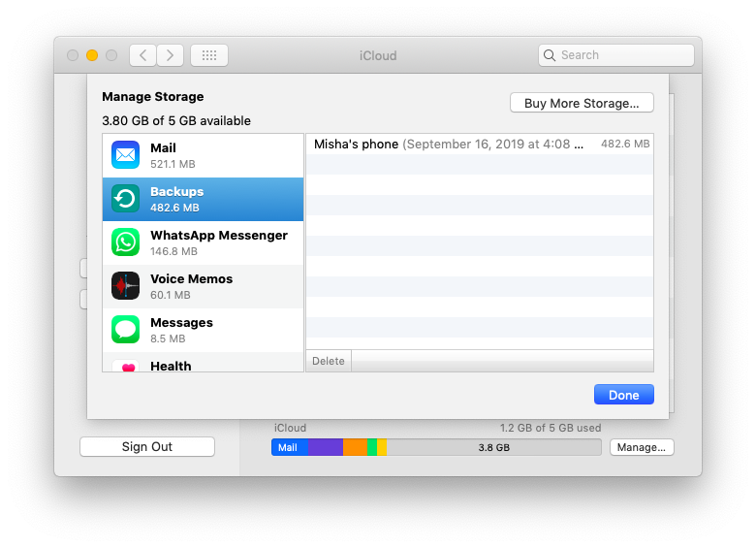The width and height of the screenshot is (756, 548).
Task: Click the Voice Memos icon
Action: coord(126,286)
